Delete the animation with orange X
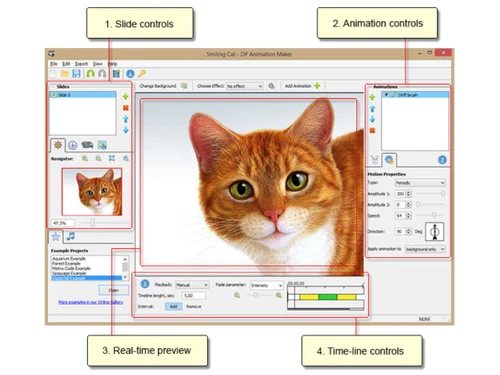This screenshot has width=500, height=375. (372, 131)
